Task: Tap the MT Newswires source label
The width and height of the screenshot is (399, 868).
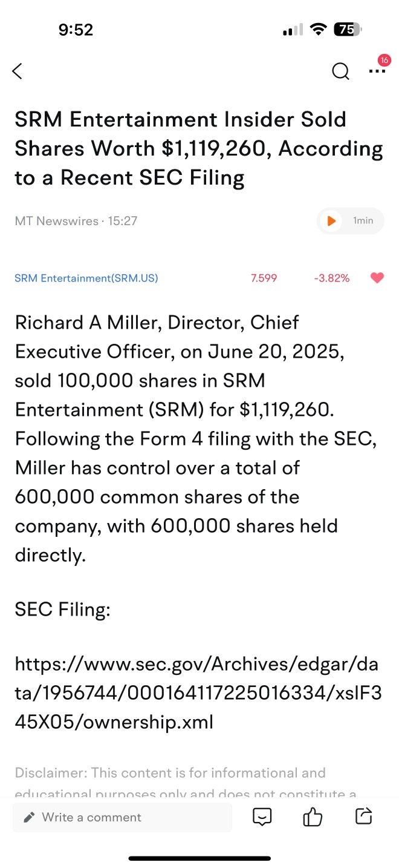Action: pos(56,221)
